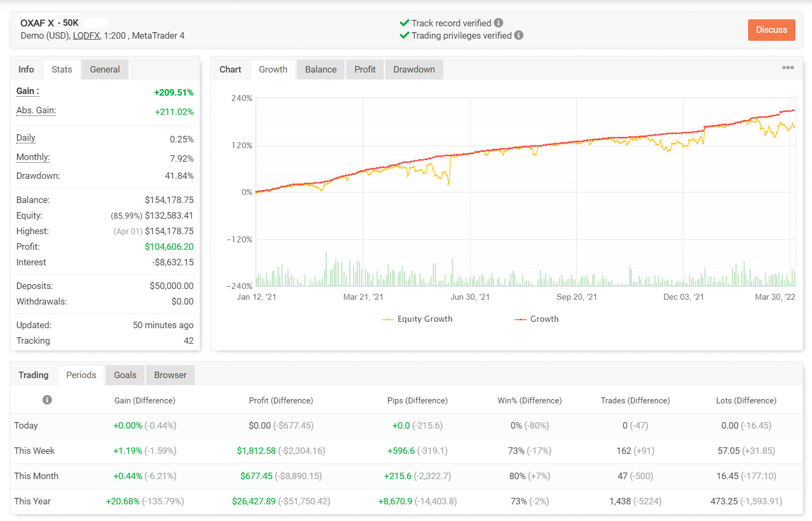
Task: Click the green Trading privileges verified checkmark
Action: tap(405, 35)
